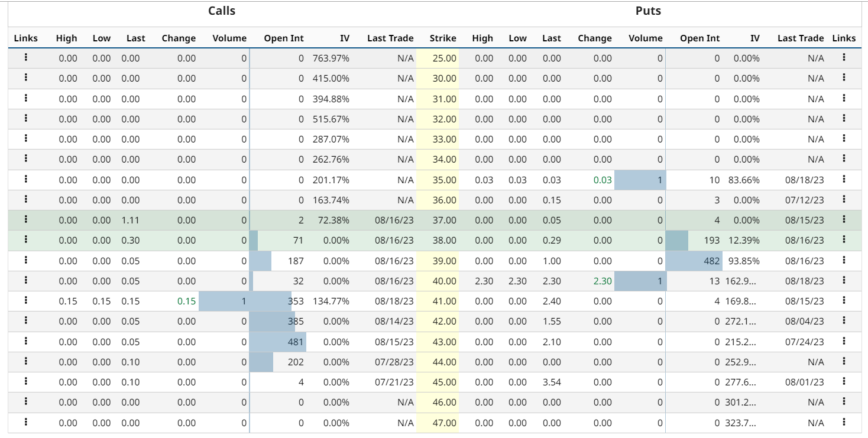This screenshot has height=438, width=868.
Task: Select the 134.77% call IV value
Action: [x=331, y=301]
